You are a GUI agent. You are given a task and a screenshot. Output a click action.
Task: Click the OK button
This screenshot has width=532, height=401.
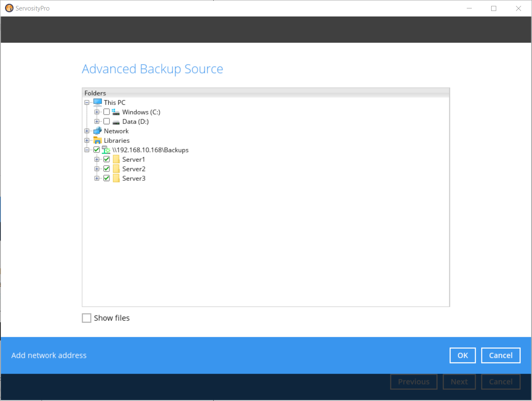(x=462, y=355)
